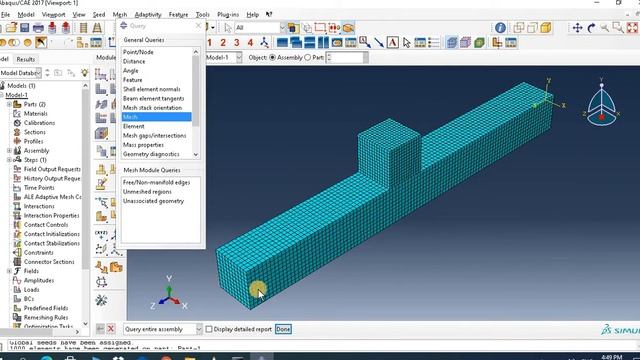
Task: Click the Seed Part toolbox icon
Action: click(101, 74)
